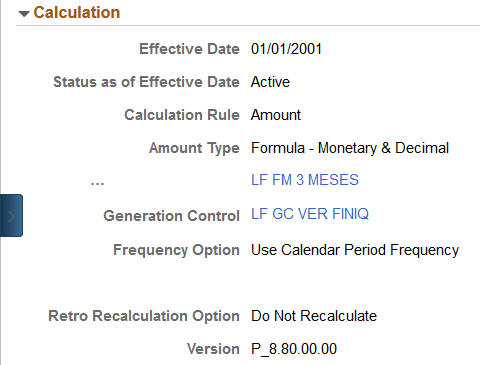The image size is (480, 365).
Task: Click the Status as of Effective Date label
Action: 146,82
